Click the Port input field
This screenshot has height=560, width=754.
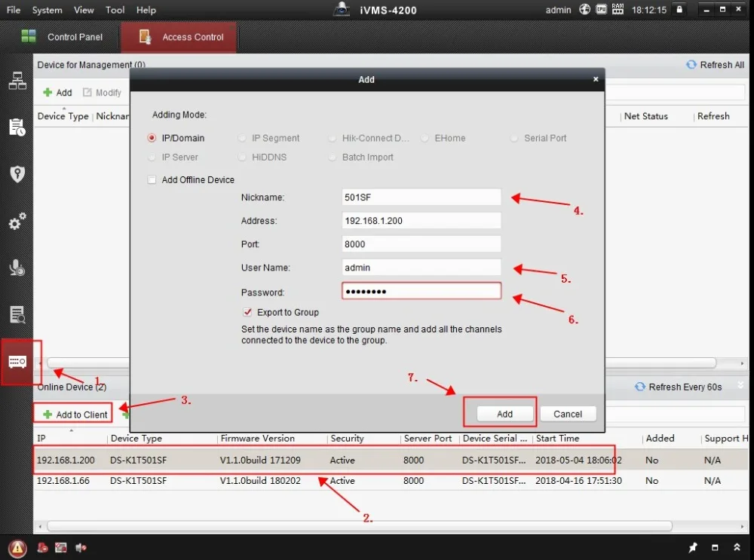click(421, 244)
